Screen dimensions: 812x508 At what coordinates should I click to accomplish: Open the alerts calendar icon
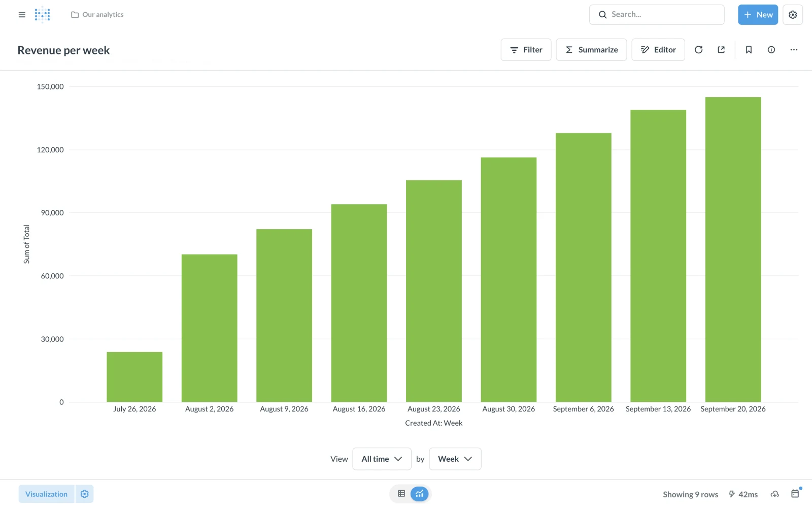click(795, 493)
